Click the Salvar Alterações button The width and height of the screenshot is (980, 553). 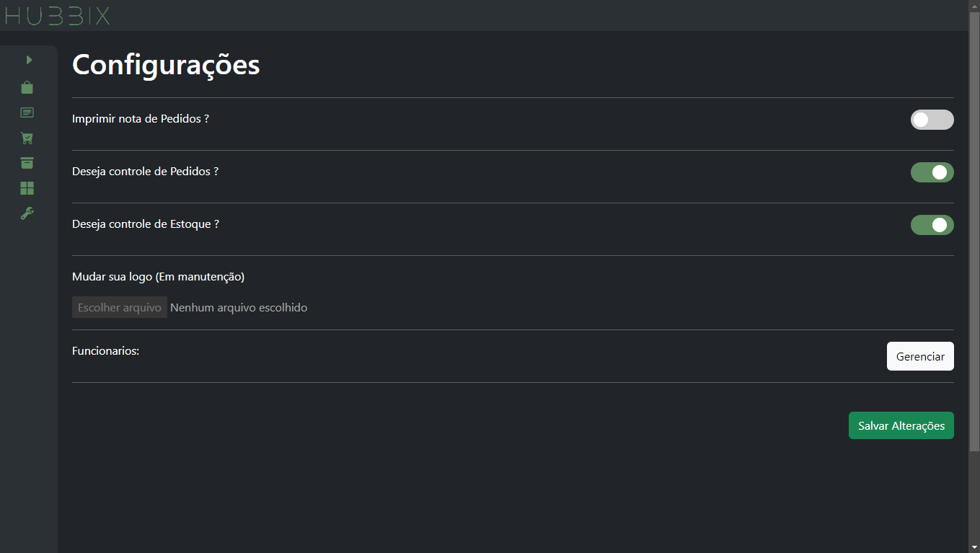tap(901, 425)
